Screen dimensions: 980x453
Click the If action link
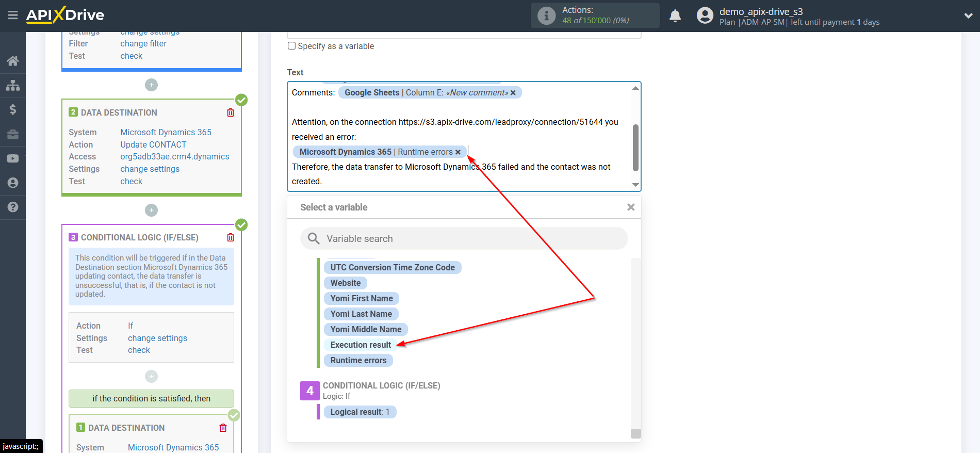[130, 326]
